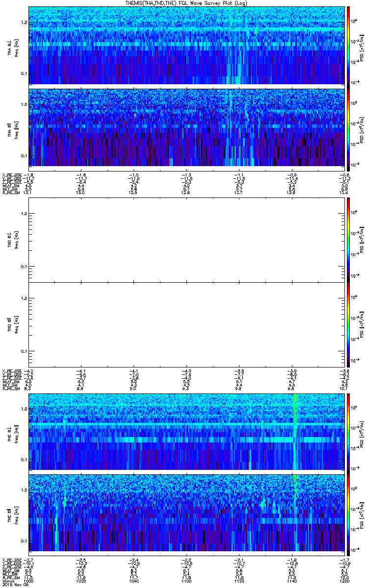Click the 1140 time tick label
This screenshot has width=368, height=588.
click(x=291, y=582)
